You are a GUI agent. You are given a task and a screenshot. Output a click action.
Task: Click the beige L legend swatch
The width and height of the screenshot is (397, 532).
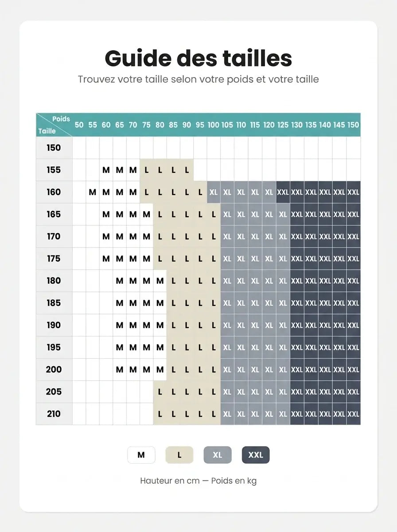pos(179,455)
